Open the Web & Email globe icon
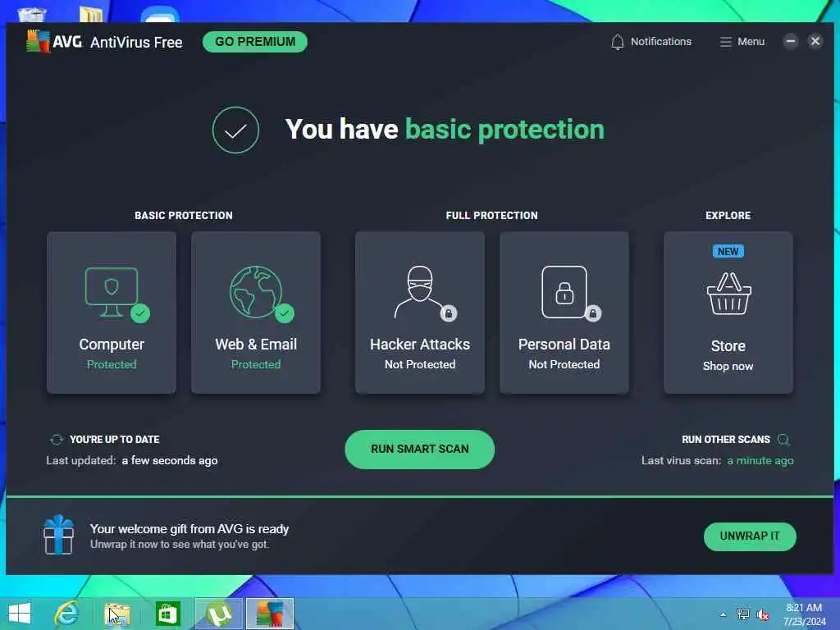 click(x=256, y=292)
